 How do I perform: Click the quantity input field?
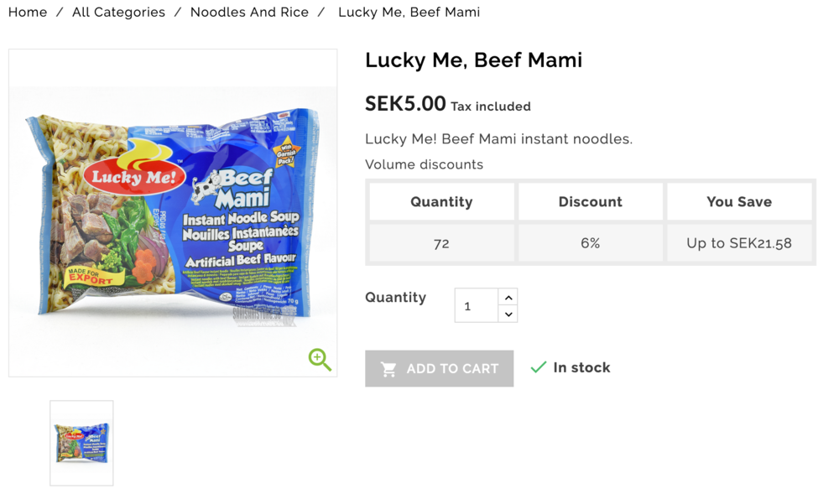[477, 306]
